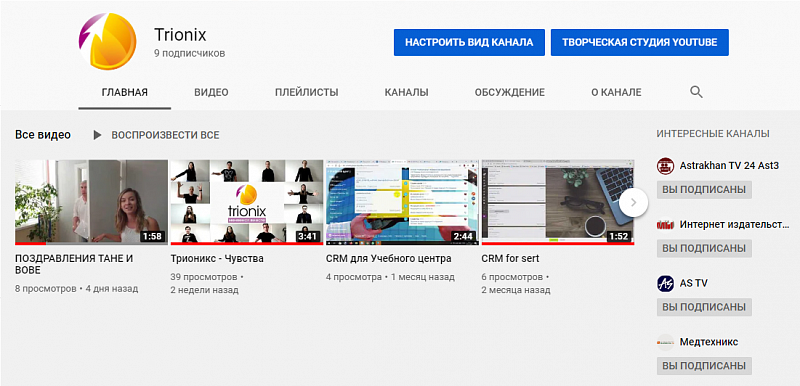Click the 3:41 duration badge
The height and width of the screenshot is (386, 800).
307,237
